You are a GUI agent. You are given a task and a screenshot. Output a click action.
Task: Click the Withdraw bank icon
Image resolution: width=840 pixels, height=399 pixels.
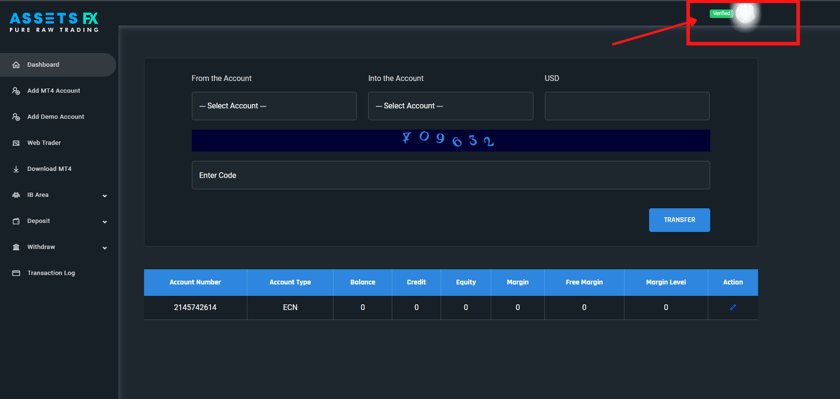(x=16, y=247)
